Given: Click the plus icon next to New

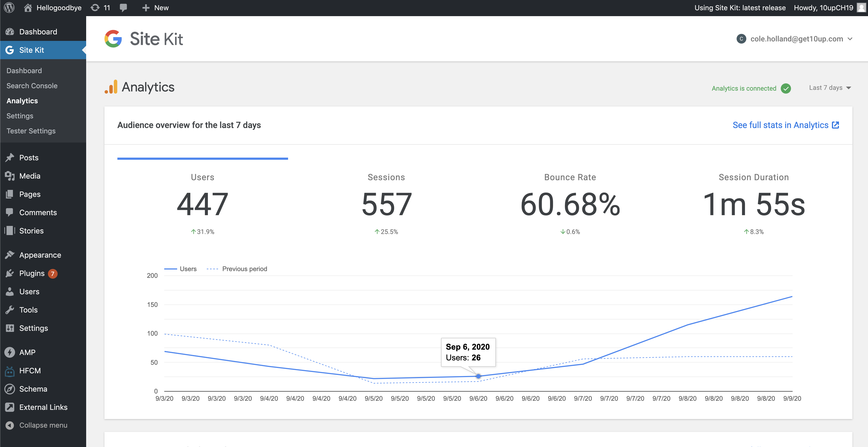Looking at the screenshot, I should 146,8.
